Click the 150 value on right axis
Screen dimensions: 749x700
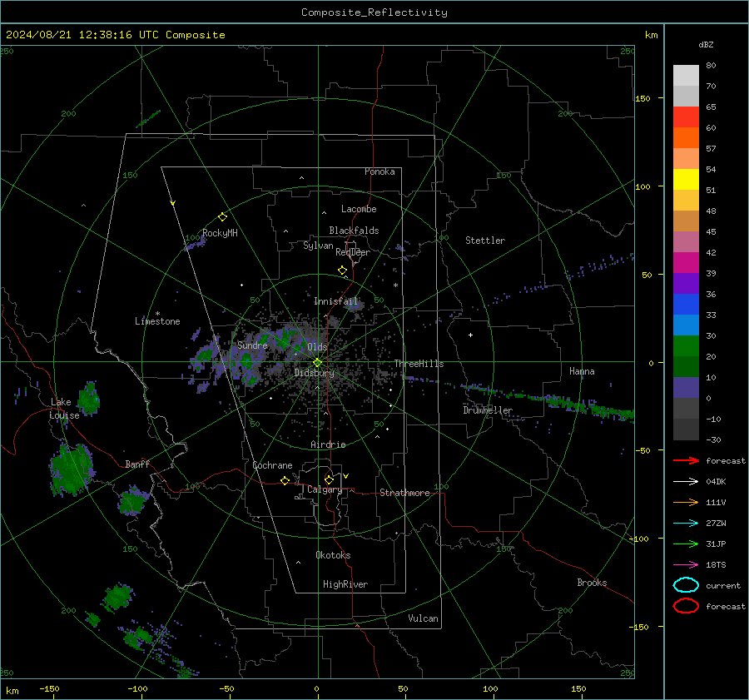pos(643,98)
